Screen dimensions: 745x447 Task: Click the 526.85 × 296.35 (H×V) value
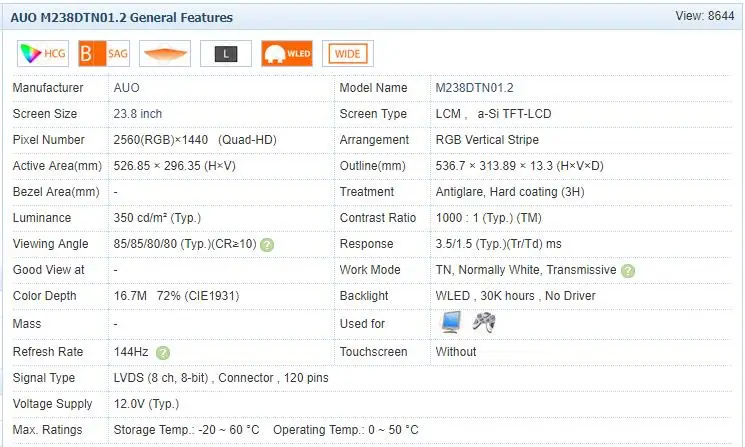coord(174,166)
